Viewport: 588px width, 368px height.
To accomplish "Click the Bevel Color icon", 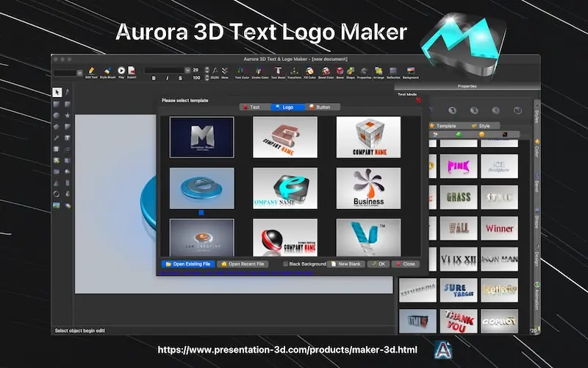I will [x=326, y=72].
